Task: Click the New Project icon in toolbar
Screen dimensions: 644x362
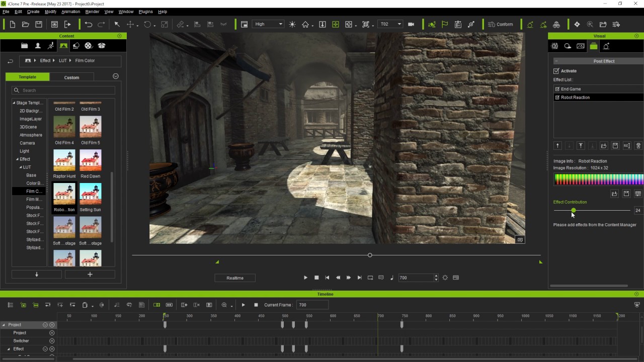Action: coord(13,24)
